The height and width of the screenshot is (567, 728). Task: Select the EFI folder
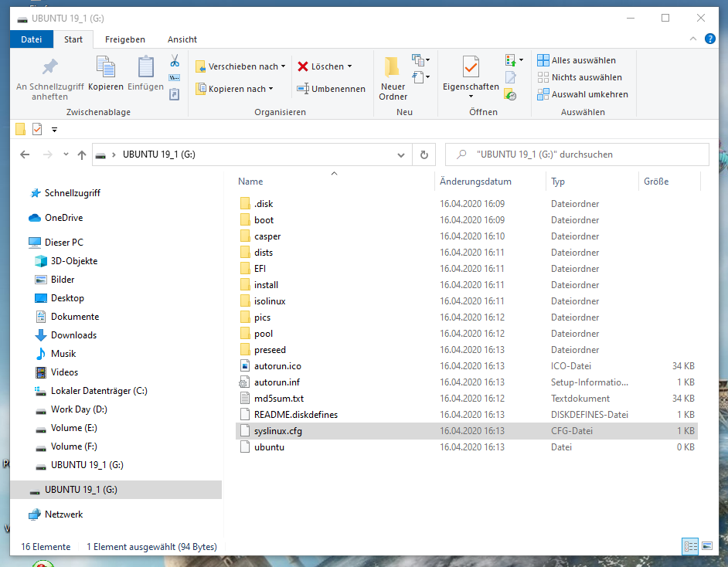click(466, 269)
